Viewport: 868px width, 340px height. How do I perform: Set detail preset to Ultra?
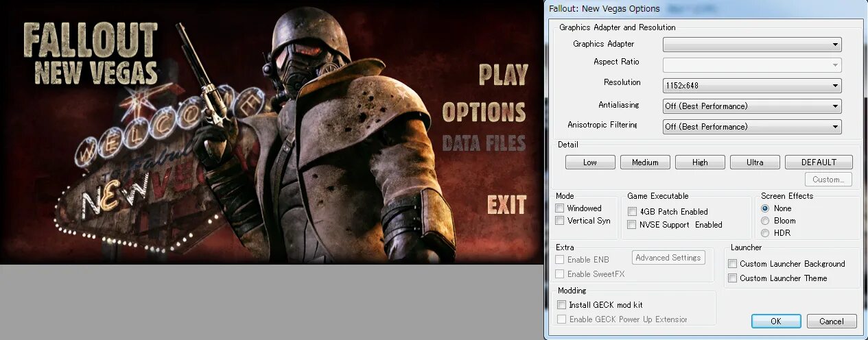tap(755, 162)
